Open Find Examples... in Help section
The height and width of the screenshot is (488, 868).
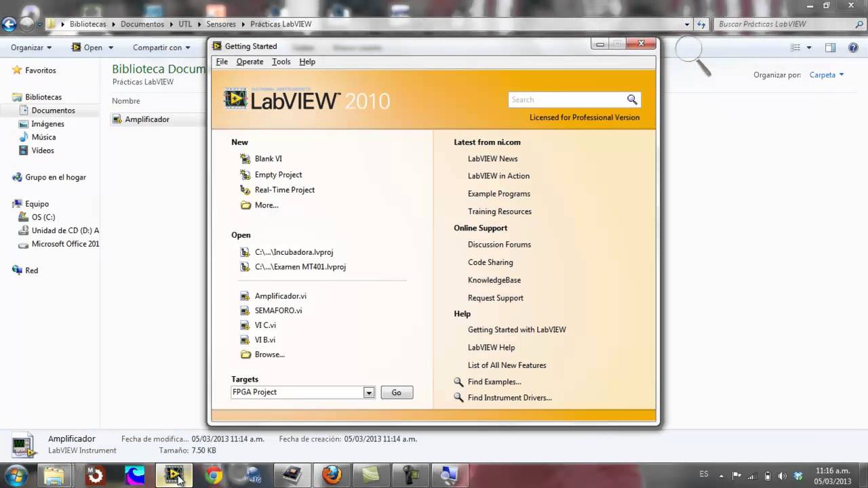point(494,382)
